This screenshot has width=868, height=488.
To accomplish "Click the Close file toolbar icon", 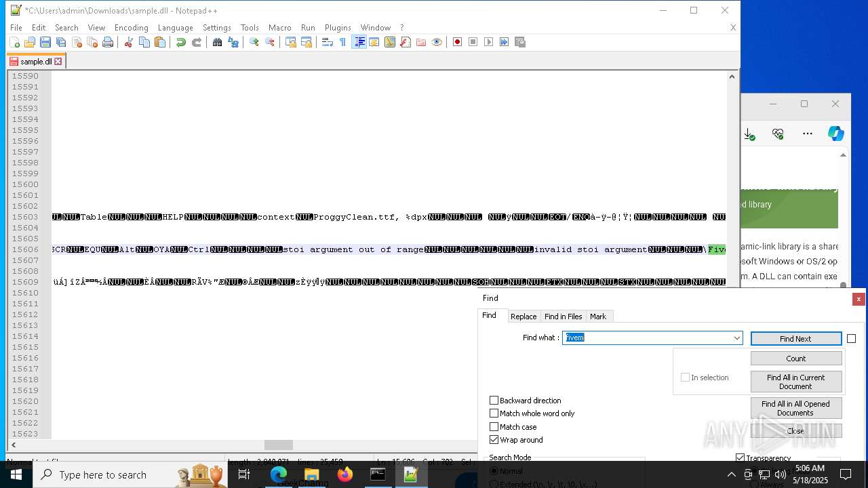I will pyautogui.click(x=77, y=42).
